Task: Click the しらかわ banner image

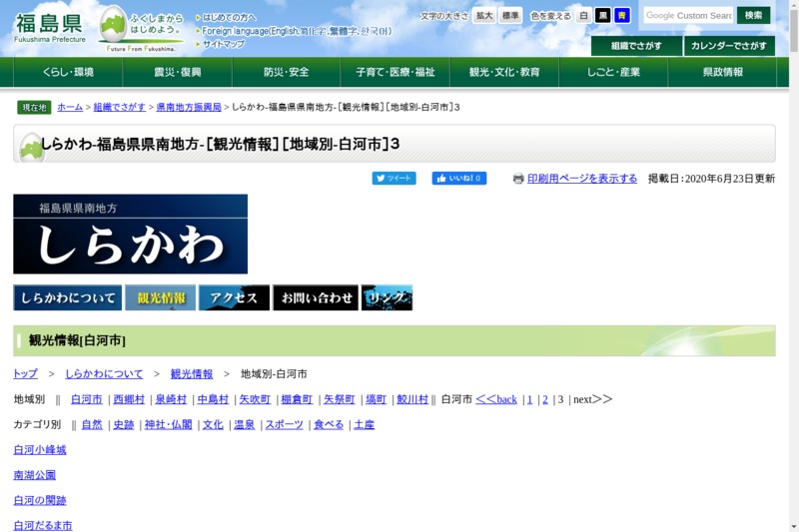Action: [130, 234]
